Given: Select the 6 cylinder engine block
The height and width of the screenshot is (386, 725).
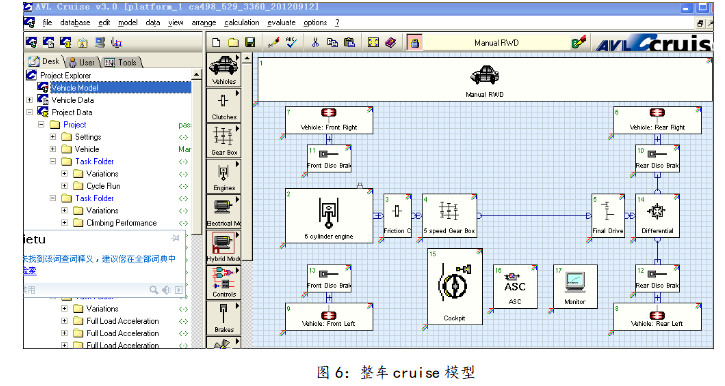Looking at the screenshot, I should click(329, 215).
